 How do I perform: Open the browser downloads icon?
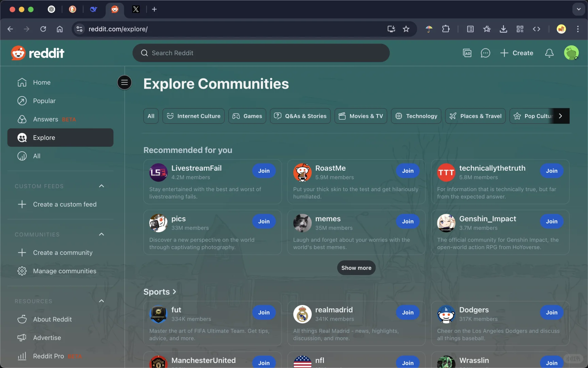click(503, 29)
